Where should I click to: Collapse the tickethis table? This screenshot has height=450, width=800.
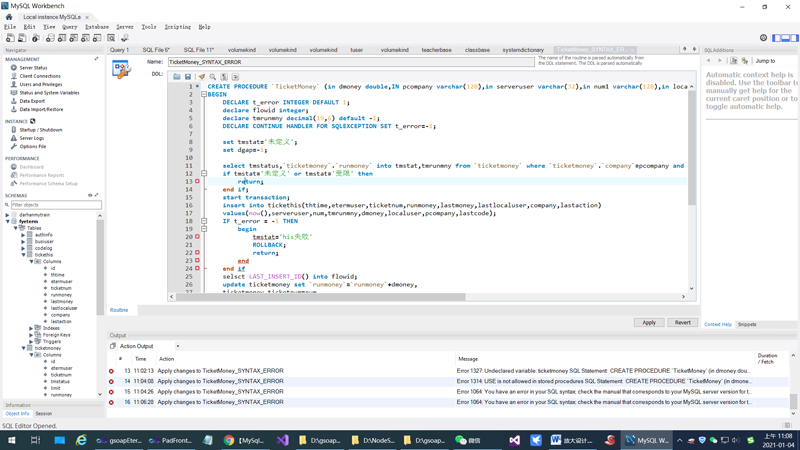click(23, 255)
